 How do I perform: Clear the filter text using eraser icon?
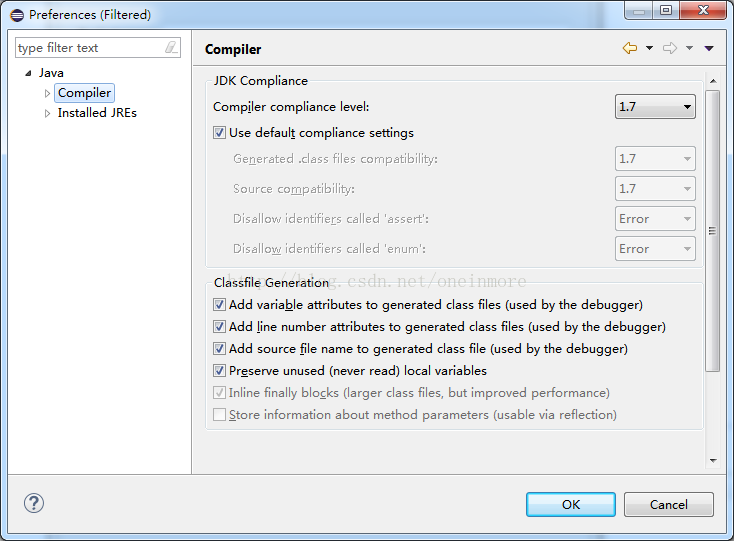tap(172, 47)
